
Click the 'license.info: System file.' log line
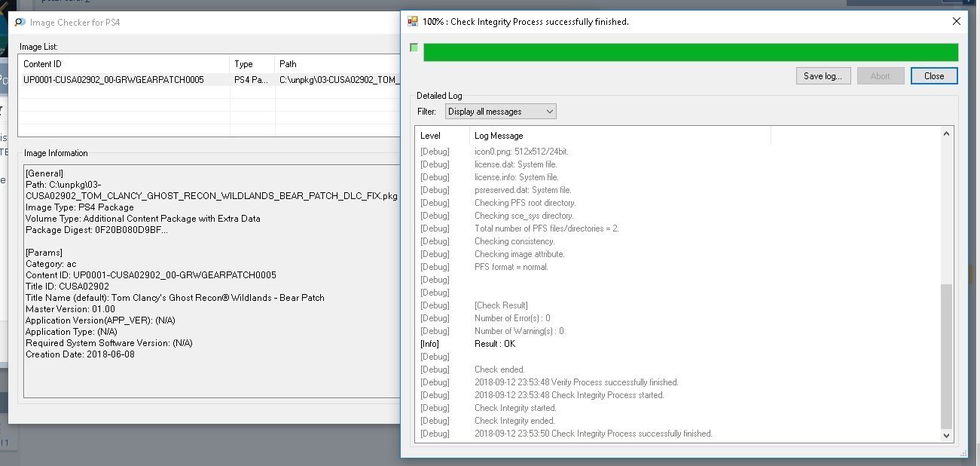coord(516,177)
